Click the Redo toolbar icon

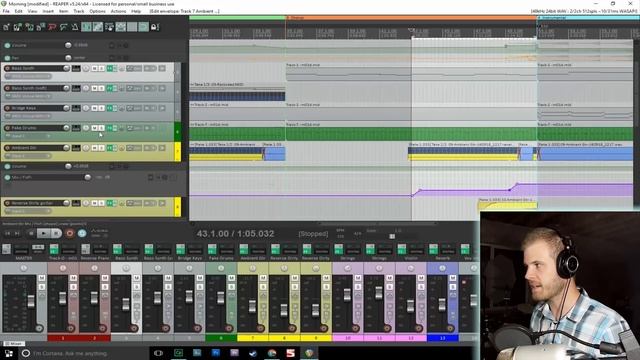63,27
